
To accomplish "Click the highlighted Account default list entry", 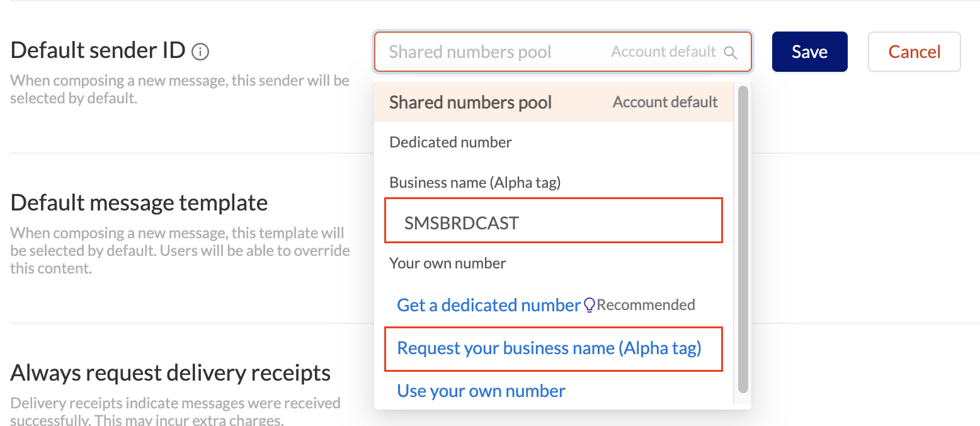I will 664,102.
